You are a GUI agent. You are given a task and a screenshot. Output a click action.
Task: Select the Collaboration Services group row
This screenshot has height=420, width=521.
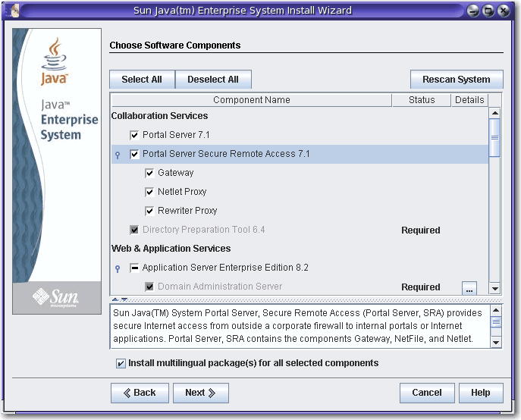tap(300, 116)
